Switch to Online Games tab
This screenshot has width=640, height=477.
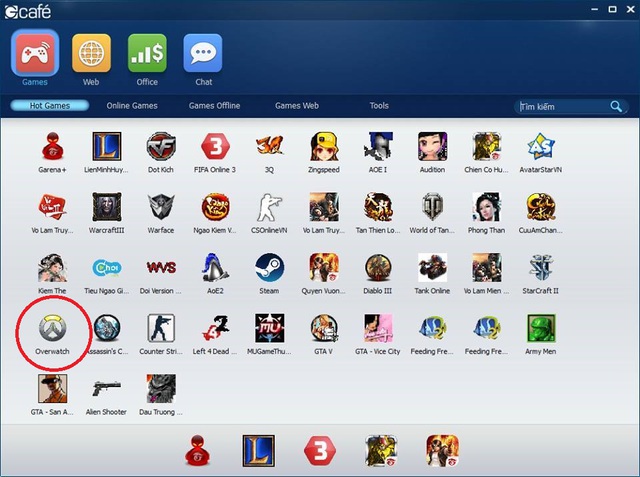(x=132, y=106)
